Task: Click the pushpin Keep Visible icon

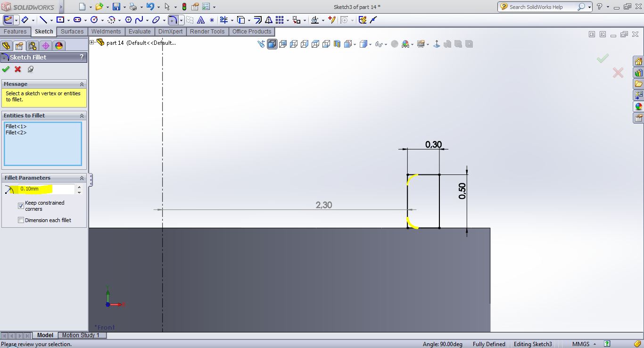Action: click(x=30, y=69)
